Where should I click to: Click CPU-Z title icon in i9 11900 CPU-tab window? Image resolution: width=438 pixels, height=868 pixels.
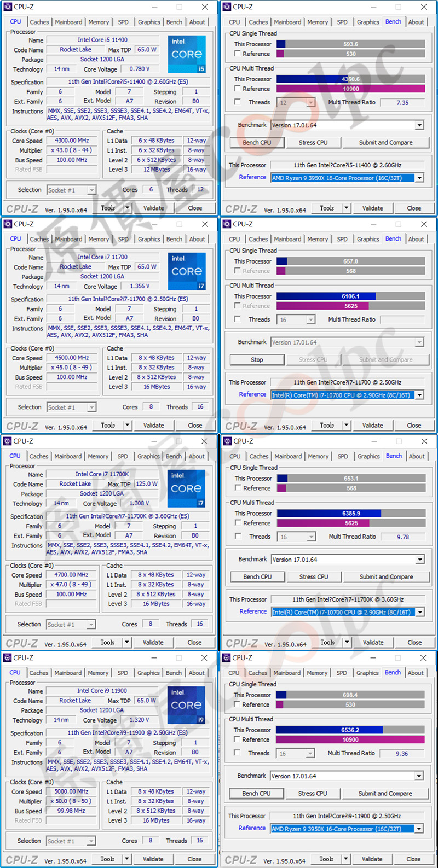click(8, 658)
